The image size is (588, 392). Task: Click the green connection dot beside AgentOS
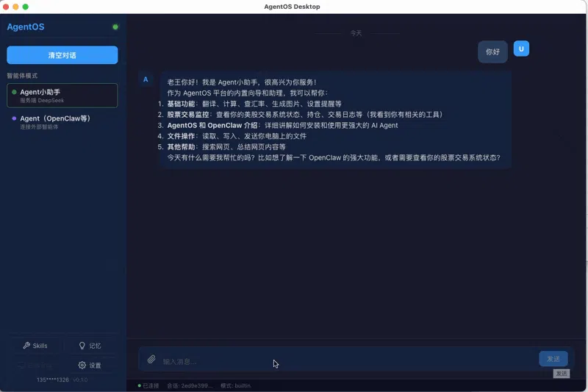pos(115,27)
